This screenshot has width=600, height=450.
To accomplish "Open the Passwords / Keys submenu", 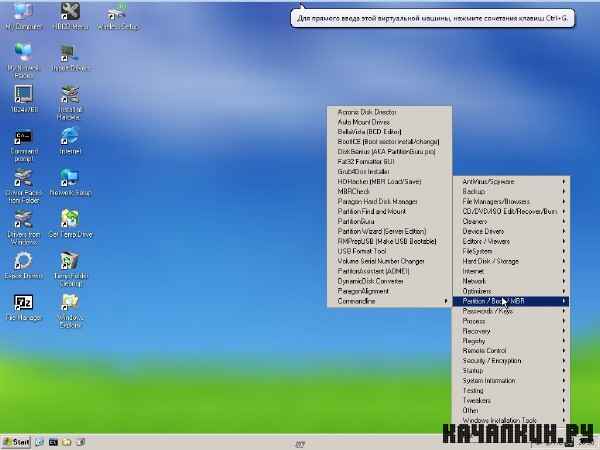I will pos(511,311).
